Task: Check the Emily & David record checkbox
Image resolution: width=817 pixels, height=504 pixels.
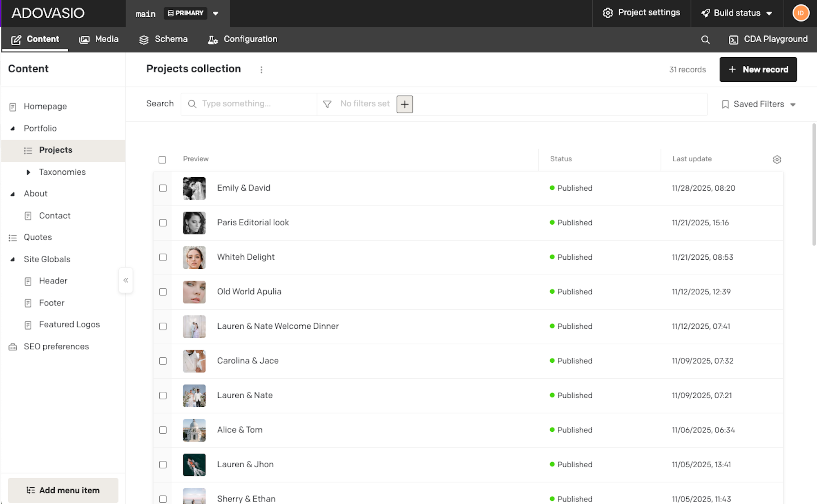Action: click(x=163, y=188)
